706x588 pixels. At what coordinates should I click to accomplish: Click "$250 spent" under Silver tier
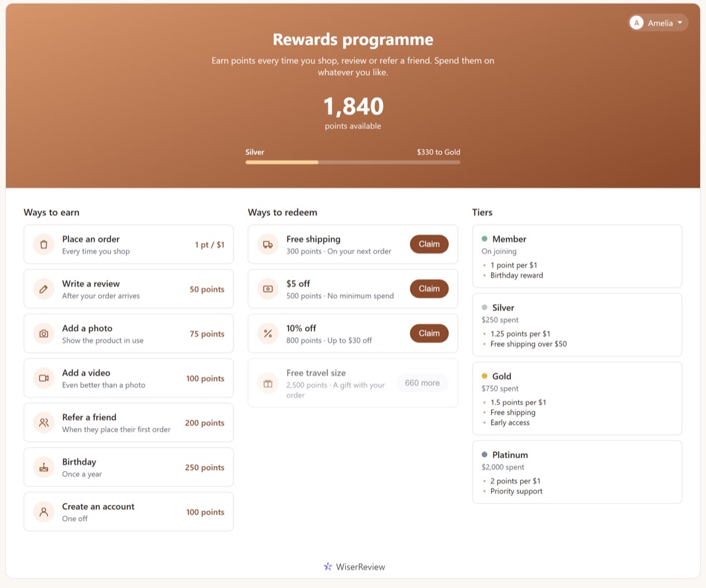pyautogui.click(x=500, y=320)
